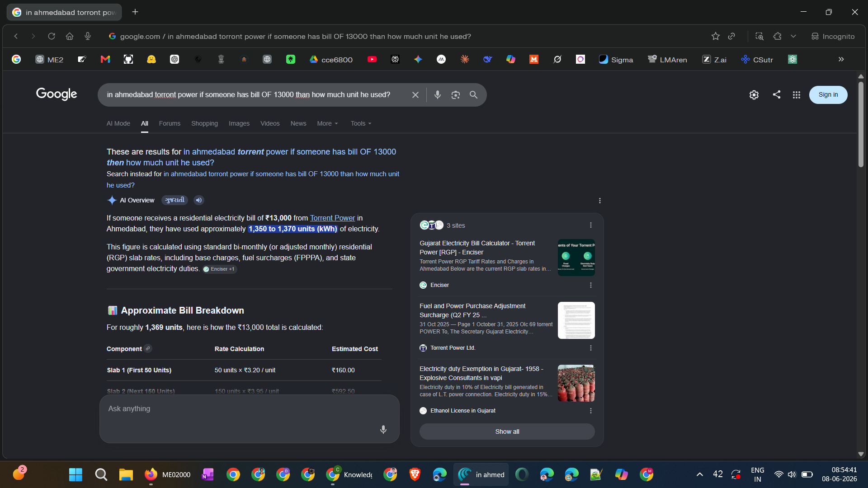Viewport: 868px width, 488px height.
Task: Submit search with magnifier icon
Action: [x=473, y=95]
